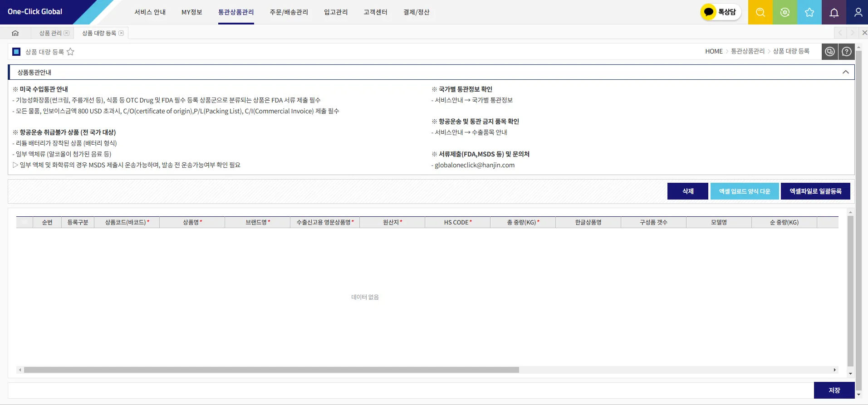
Task: Tick the select-all checkbox in table header
Action: coord(25,222)
